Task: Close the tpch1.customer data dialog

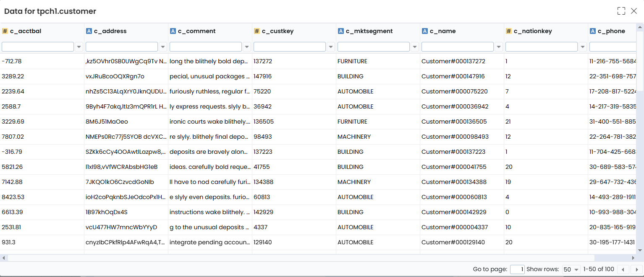Action: pyautogui.click(x=634, y=11)
